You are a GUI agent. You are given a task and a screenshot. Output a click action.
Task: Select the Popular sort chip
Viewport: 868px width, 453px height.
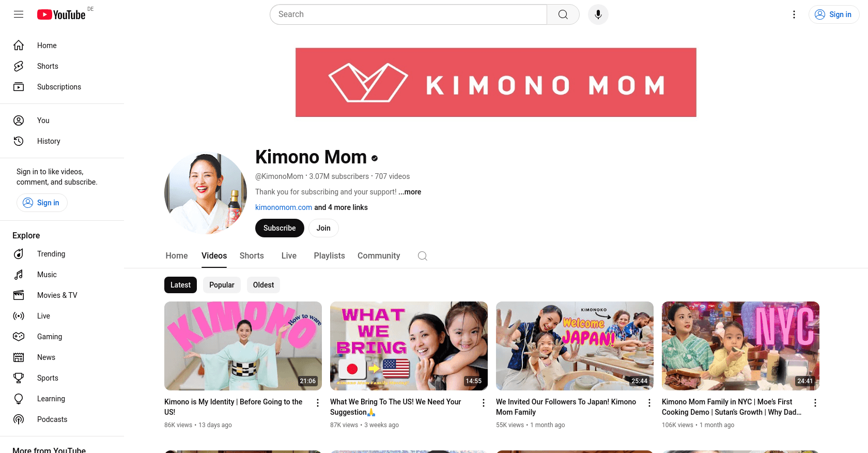(x=222, y=285)
